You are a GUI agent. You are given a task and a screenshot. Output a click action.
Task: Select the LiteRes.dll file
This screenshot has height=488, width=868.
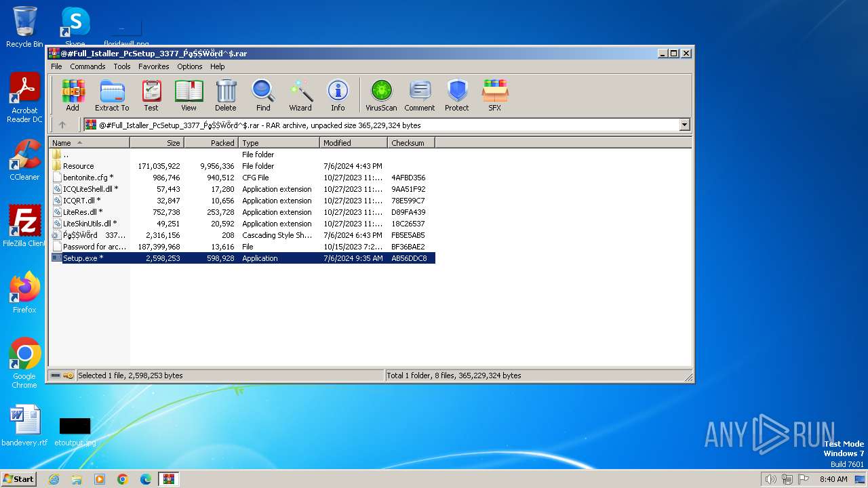pyautogui.click(x=243, y=212)
